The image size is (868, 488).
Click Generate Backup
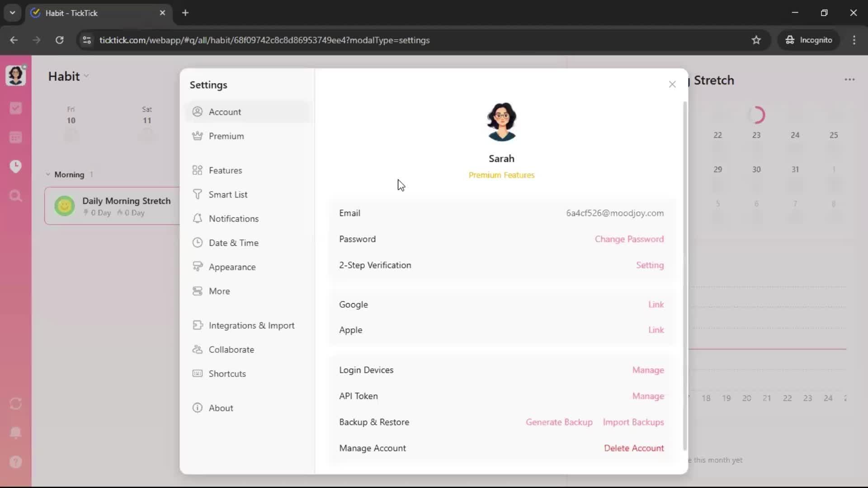559,422
